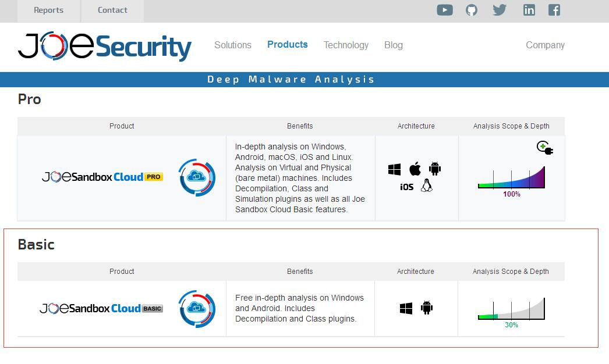This screenshot has width=609, height=364.
Task: Click the Pro table Product column header
Action: (122, 126)
